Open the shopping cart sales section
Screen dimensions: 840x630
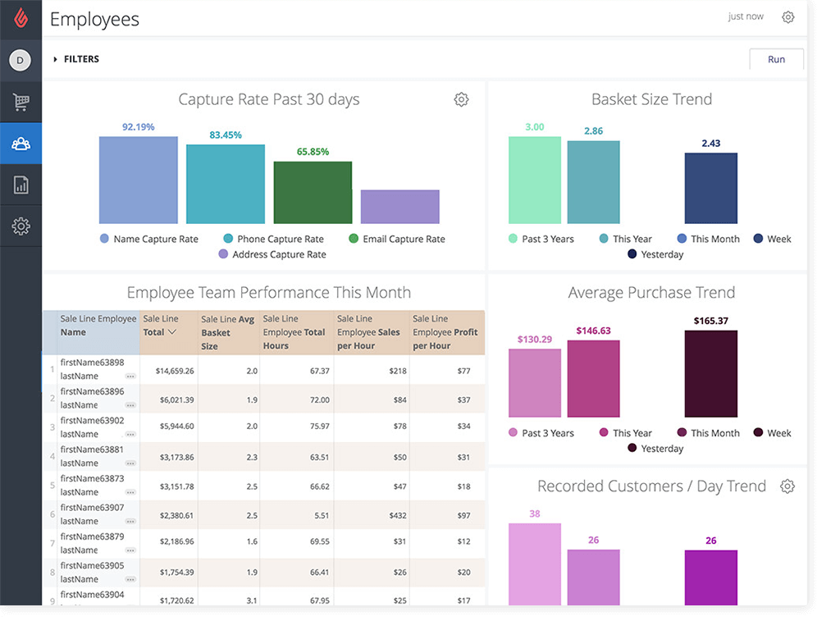tap(20, 102)
